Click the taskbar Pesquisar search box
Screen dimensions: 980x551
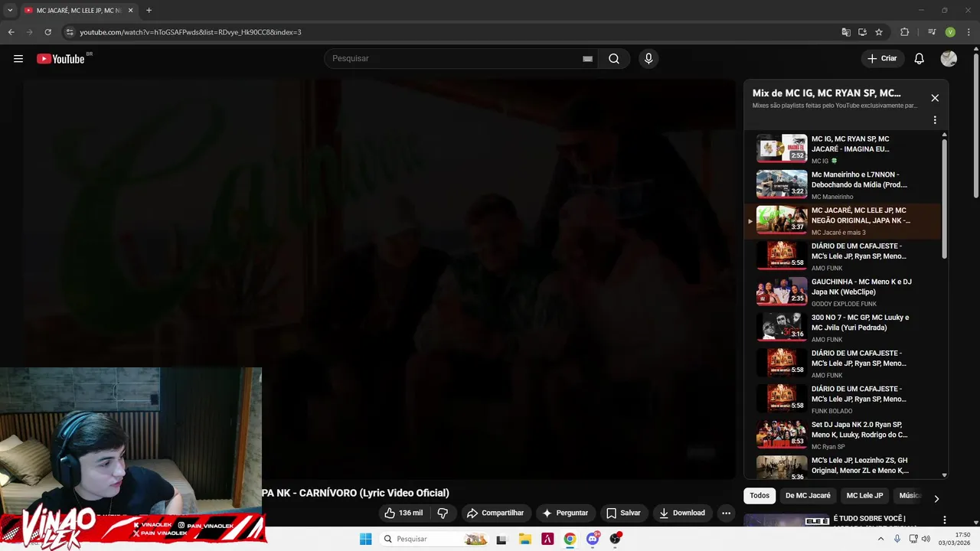point(434,539)
